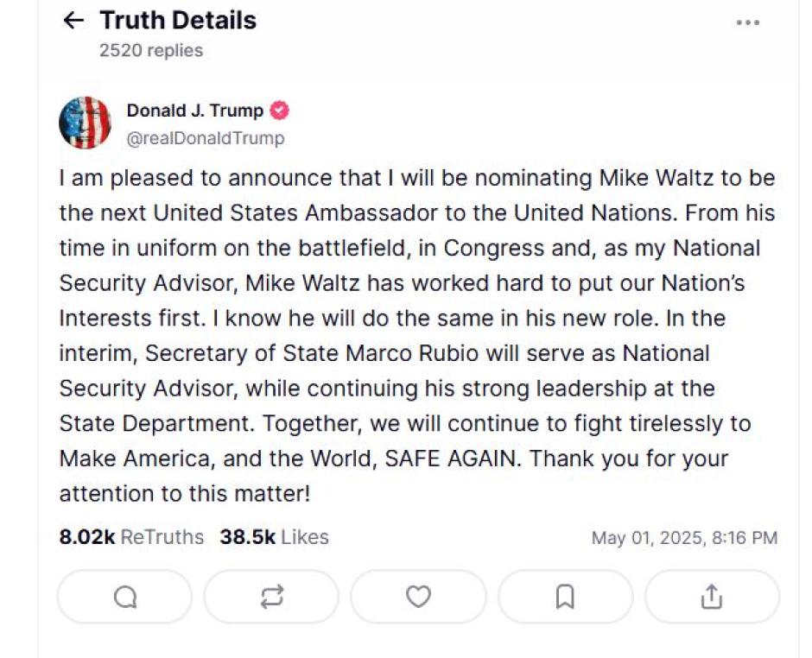Viewport: 812px width, 658px height.
Task: Reply to the Truth post
Action: click(x=124, y=596)
